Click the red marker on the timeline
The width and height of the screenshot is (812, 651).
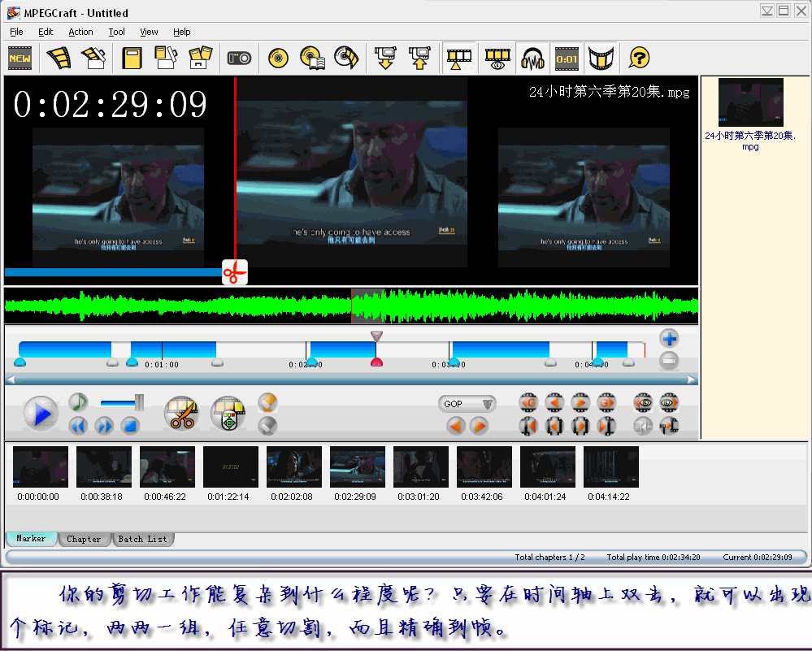376,362
